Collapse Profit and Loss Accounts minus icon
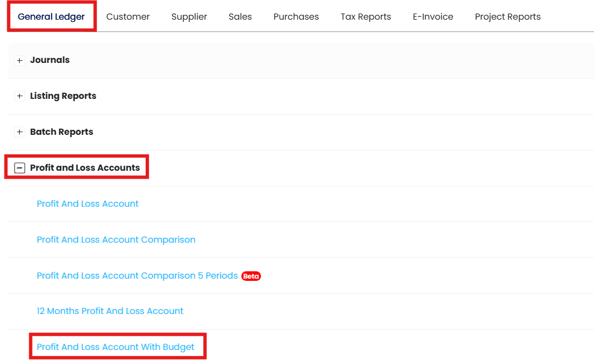 [20, 168]
